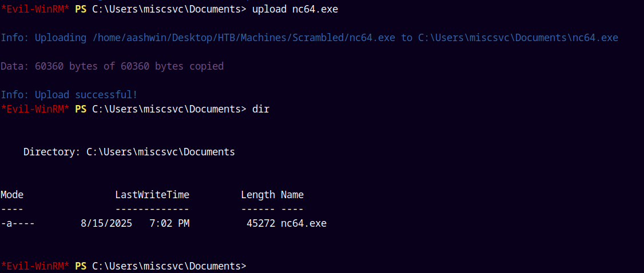The image size is (644, 273).
Task: Click the Name column header
Action: (x=292, y=195)
